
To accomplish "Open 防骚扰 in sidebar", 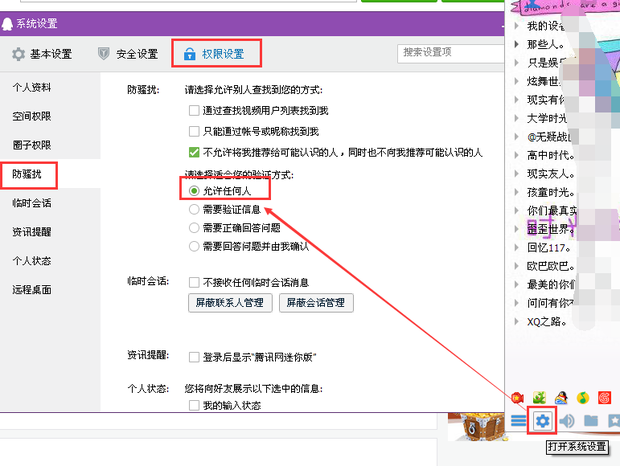I will pyautogui.click(x=27, y=174).
